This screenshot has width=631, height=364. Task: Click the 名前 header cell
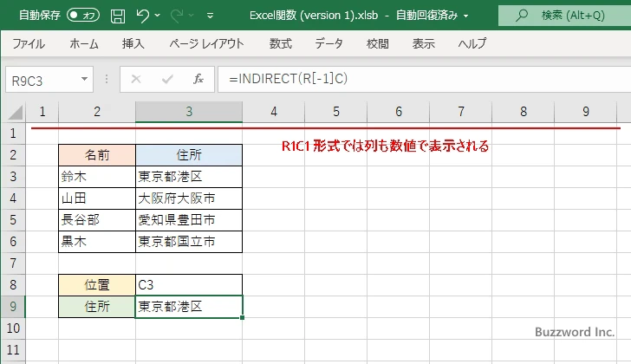(x=97, y=155)
